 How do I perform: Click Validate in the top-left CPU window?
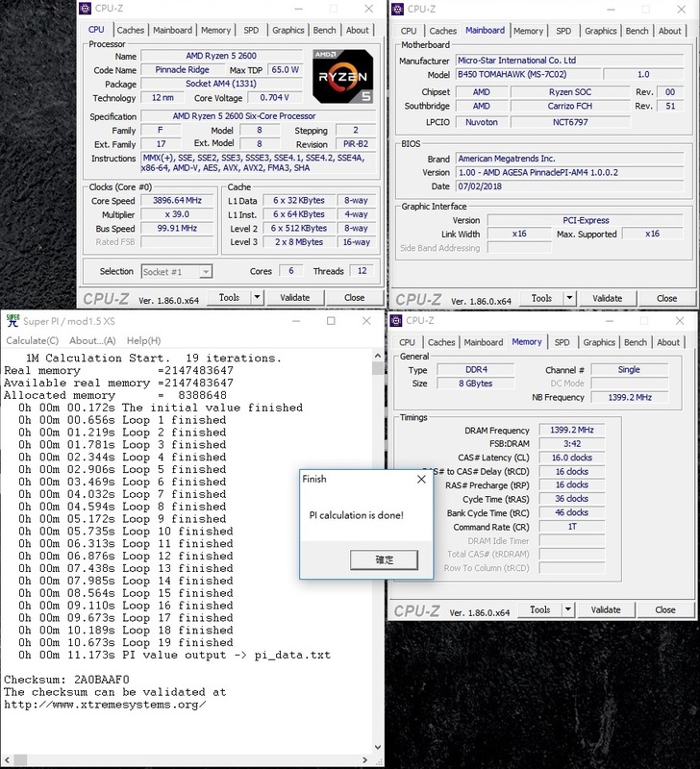pos(294,298)
